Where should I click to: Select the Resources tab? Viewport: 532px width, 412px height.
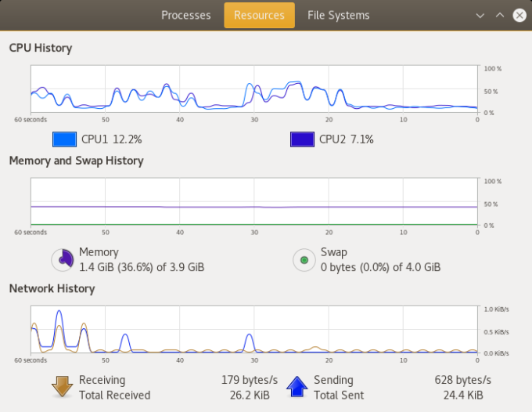coord(259,15)
